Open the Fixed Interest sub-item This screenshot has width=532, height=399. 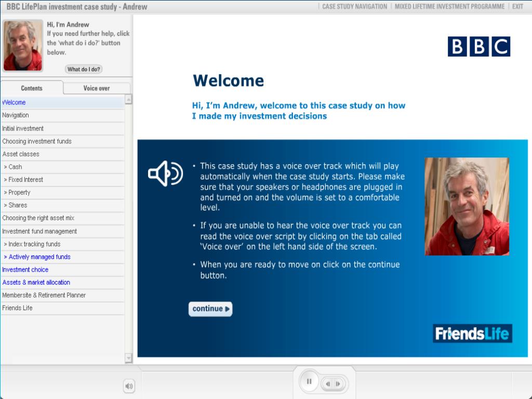tap(62, 179)
